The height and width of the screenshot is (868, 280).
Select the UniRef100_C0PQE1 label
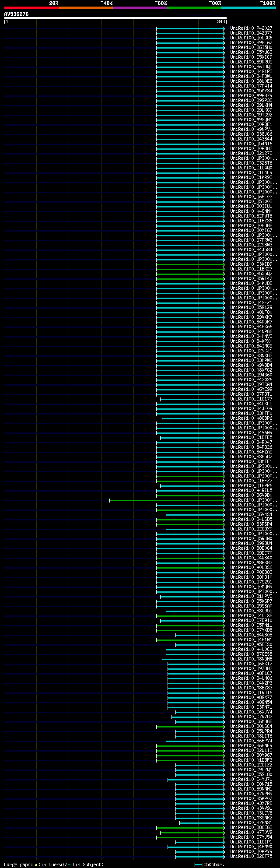(251, 124)
